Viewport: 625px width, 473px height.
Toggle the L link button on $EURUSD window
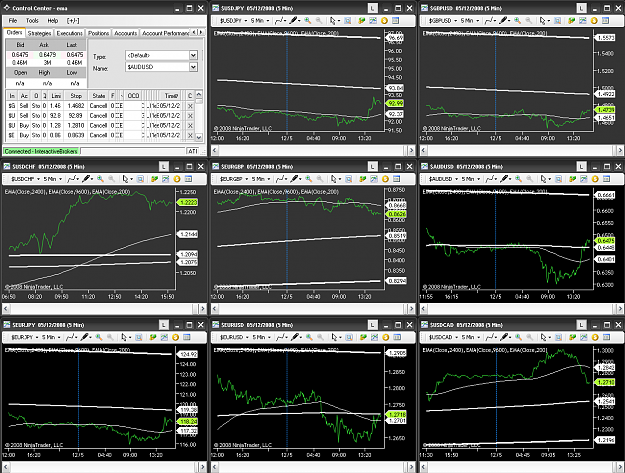pos(372,325)
